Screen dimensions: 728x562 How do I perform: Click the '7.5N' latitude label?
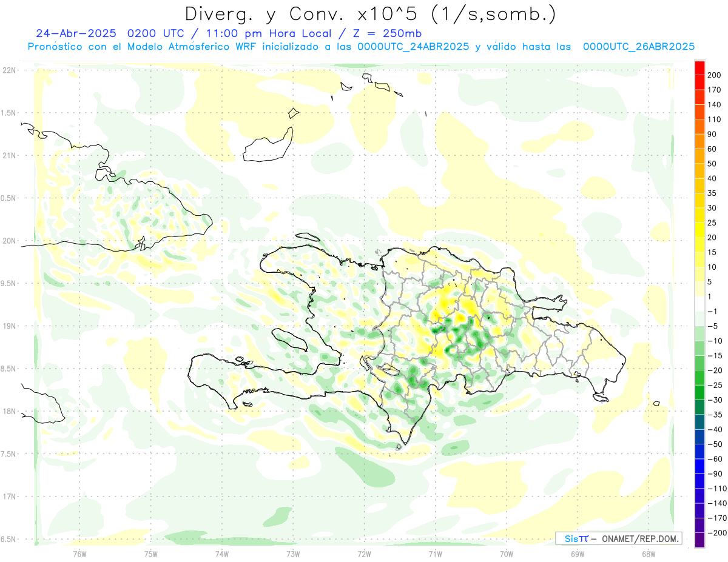(x=8, y=454)
